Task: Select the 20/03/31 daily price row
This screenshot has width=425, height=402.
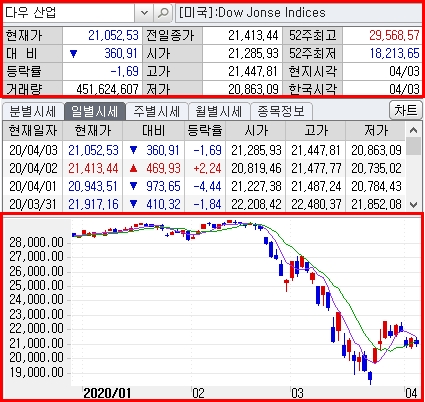Action: tap(204, 204)
